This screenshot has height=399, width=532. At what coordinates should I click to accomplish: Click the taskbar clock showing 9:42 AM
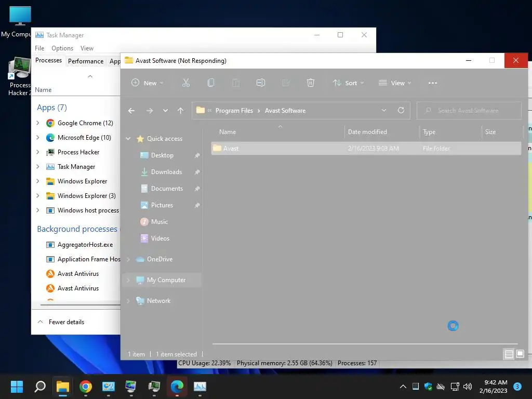494,387
